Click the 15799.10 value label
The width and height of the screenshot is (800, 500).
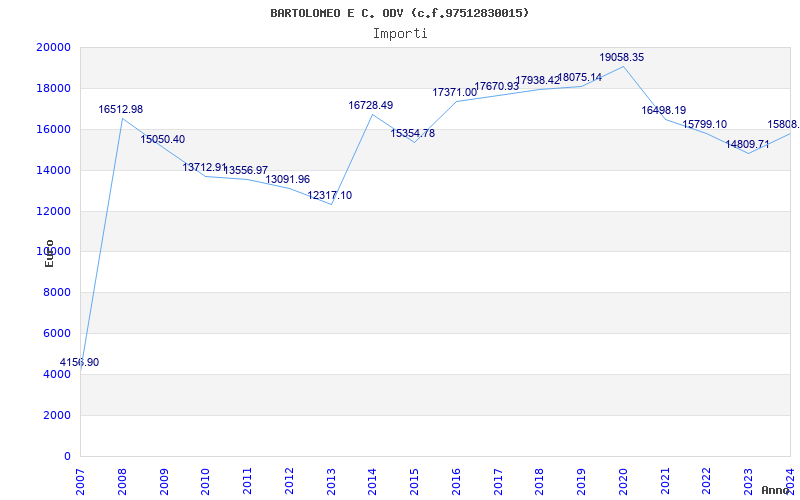tap(705, 124)
